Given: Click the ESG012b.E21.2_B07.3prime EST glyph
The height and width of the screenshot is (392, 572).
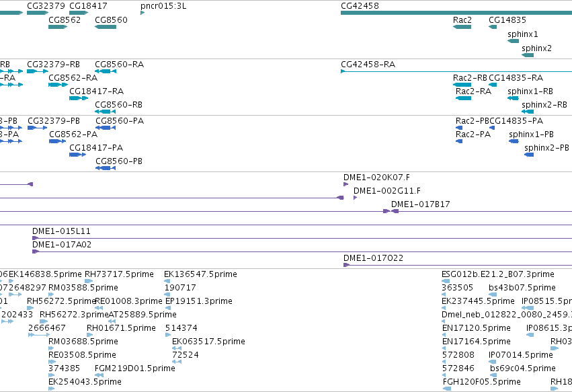Looking at the screenshot, I should (446, 281).
